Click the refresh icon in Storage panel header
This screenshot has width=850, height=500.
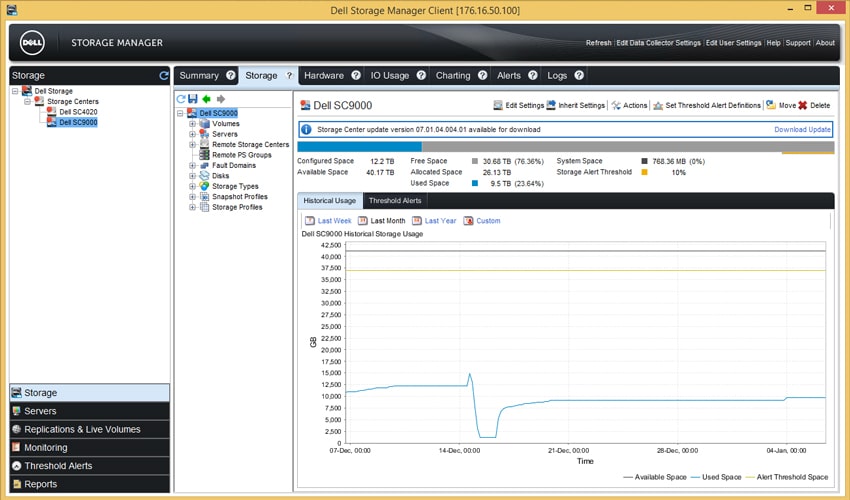[164, 75]
